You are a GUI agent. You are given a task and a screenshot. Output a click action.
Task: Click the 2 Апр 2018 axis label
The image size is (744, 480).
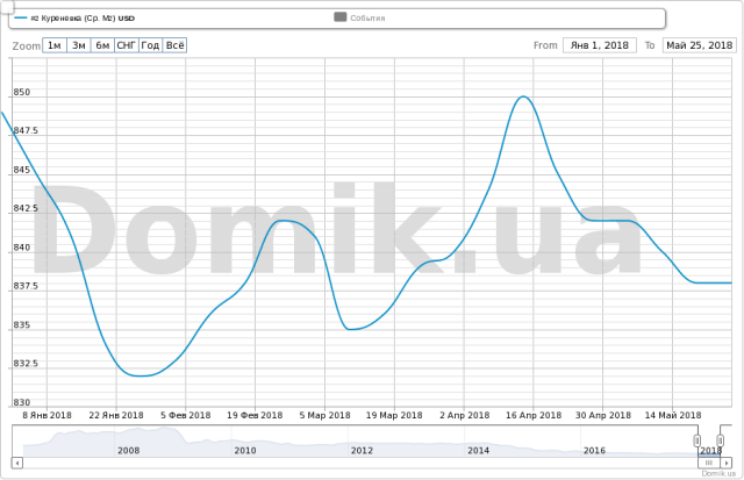pyautogui.click(x=465, y=415)
